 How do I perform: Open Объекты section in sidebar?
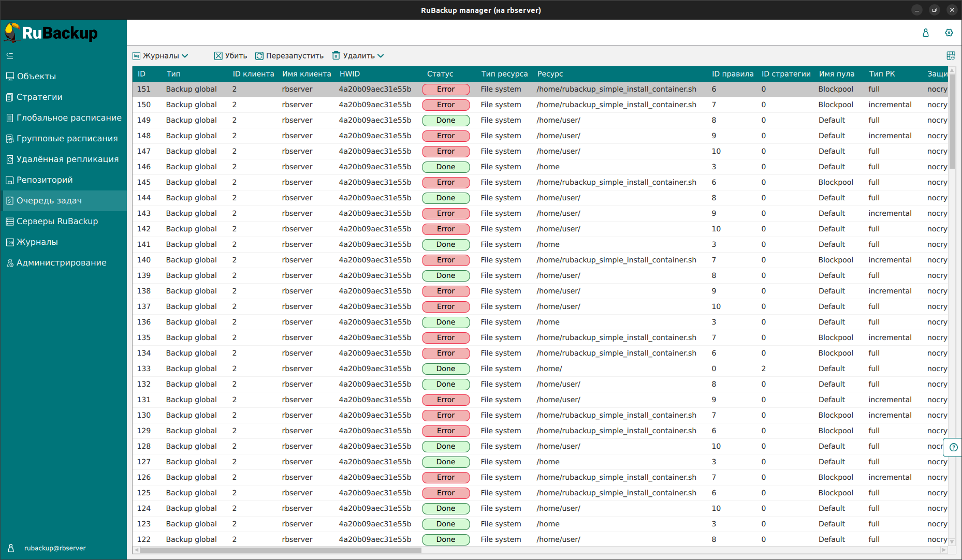(36, 76)
